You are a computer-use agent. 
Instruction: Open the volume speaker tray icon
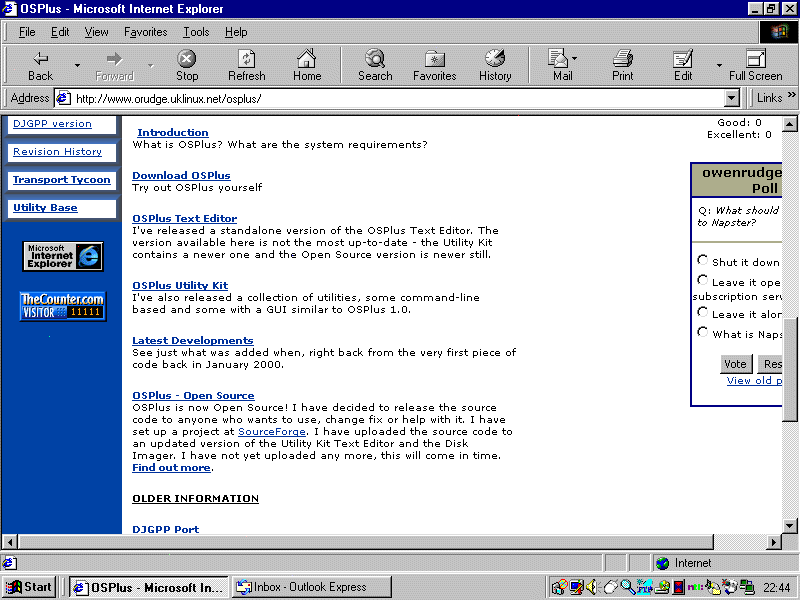(x=592, y=587)
